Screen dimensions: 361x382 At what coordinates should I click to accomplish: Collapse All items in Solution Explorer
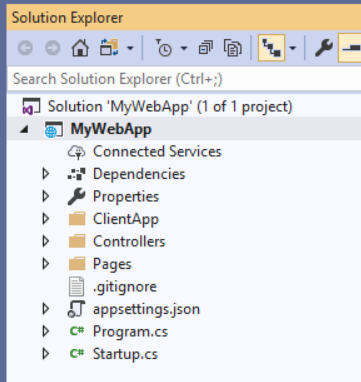pyautogui.click(x=206, y=48)
